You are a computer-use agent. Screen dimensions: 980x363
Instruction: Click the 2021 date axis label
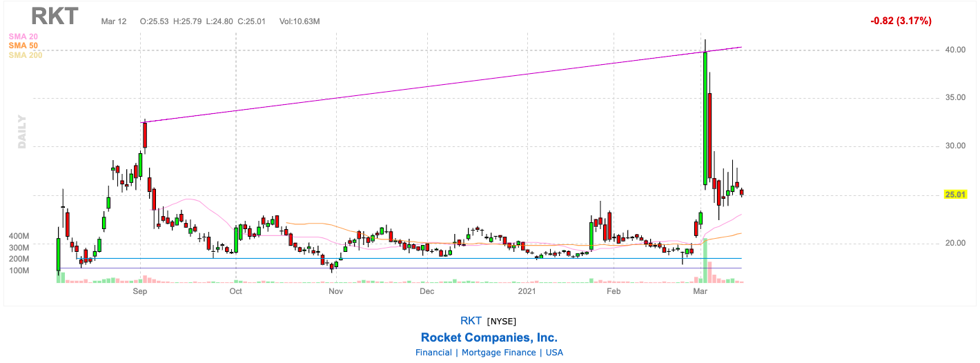[527, 292]
